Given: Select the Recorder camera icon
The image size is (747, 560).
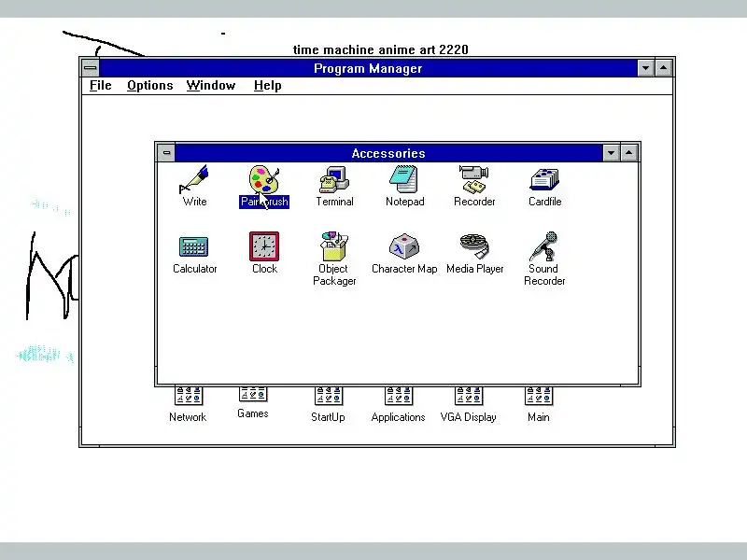Looking at the screenshot, I should tap(474, 179).
